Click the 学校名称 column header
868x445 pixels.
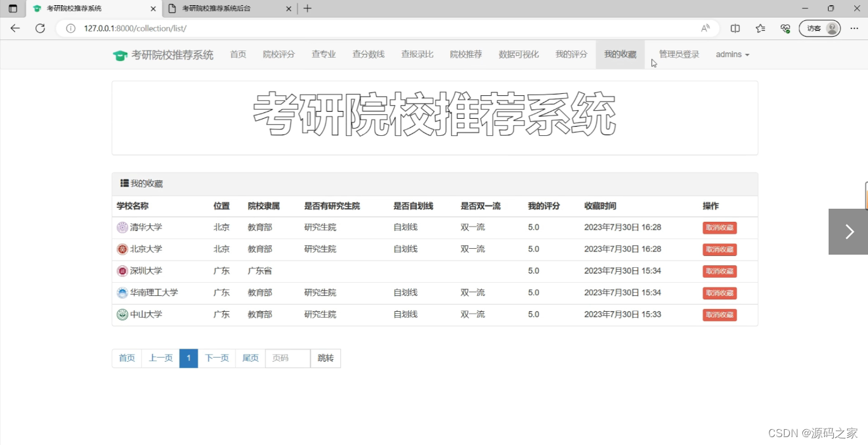click(133, 206)
